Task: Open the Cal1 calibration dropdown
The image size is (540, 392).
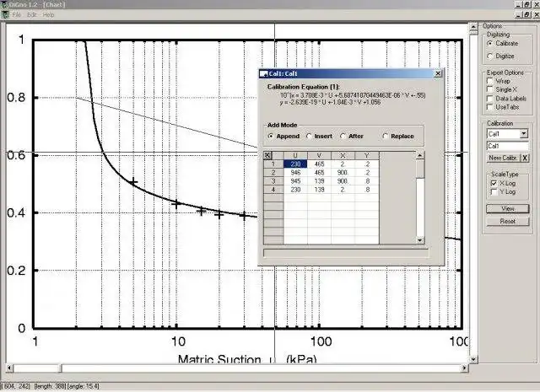Action: (524, 133)
